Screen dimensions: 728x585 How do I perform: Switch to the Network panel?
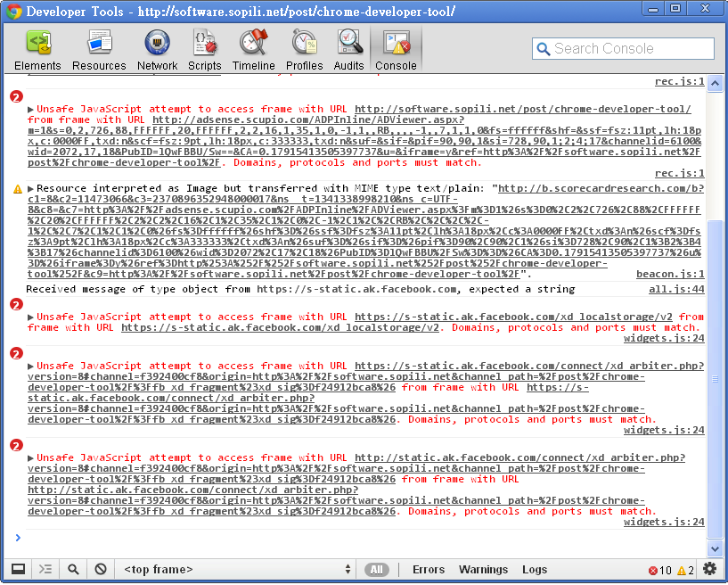click(x=157, y=50)
